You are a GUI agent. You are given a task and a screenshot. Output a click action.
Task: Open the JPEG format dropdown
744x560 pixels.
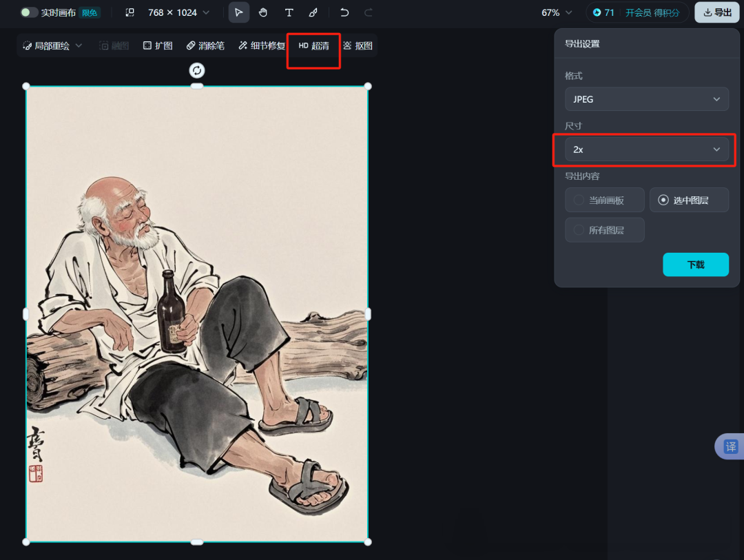[x=647, y=99]
